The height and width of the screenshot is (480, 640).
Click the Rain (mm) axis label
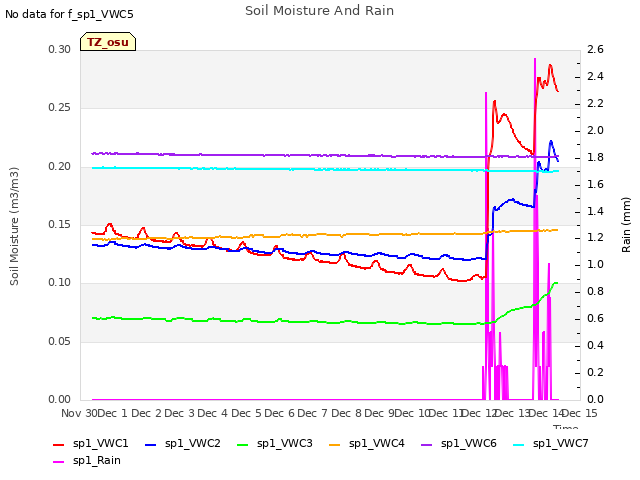click(626, 225)
